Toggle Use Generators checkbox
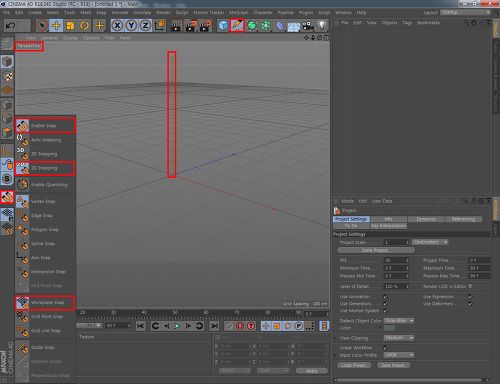The height and width of the screenshot is (384, 500). click(386, 304)
